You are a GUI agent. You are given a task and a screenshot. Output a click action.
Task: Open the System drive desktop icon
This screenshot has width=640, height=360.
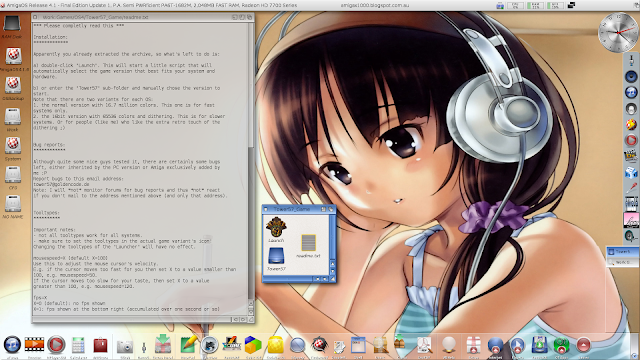(x=13, y=145)
